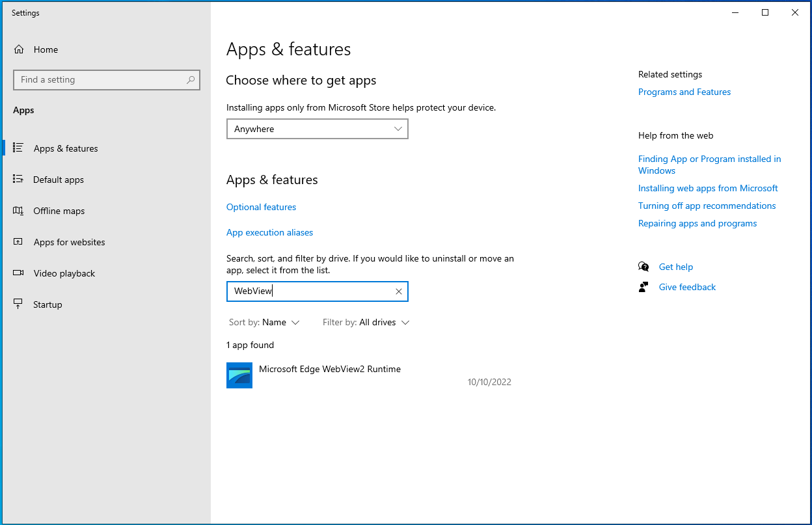812x525 pixels.
Task: Minimize the Settings window
Action: pos(735,12)
